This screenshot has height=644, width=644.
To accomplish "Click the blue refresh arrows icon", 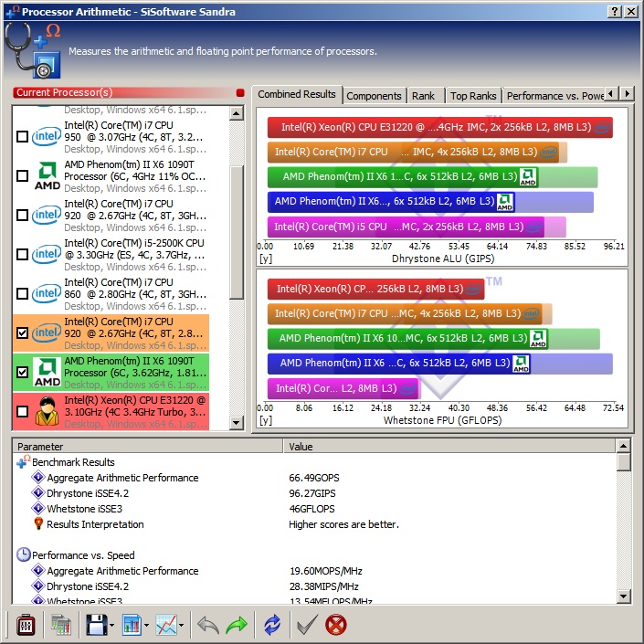I will coord(272,625).
